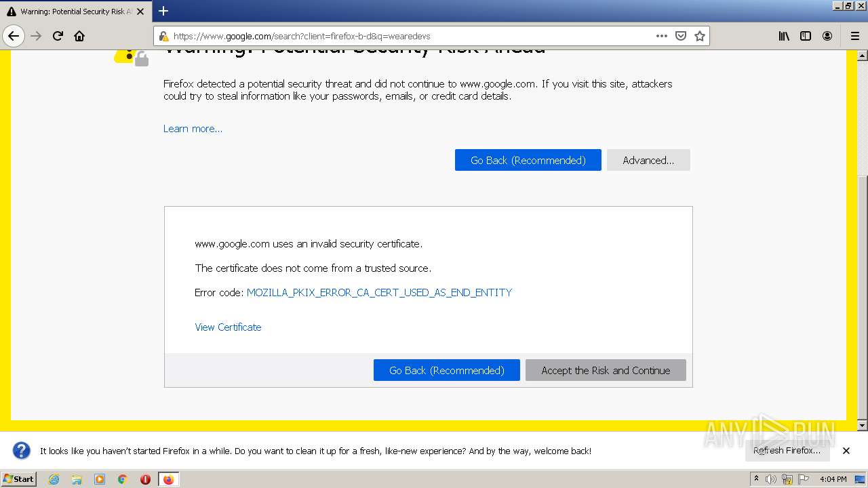Click the scrollbar down arrow

(863, 425)
